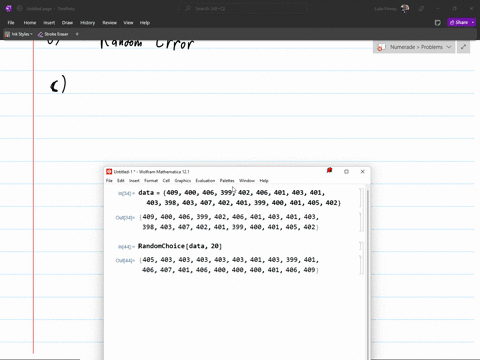Open Mathematica's File menu
480x360 pixels.
point(109,181)
